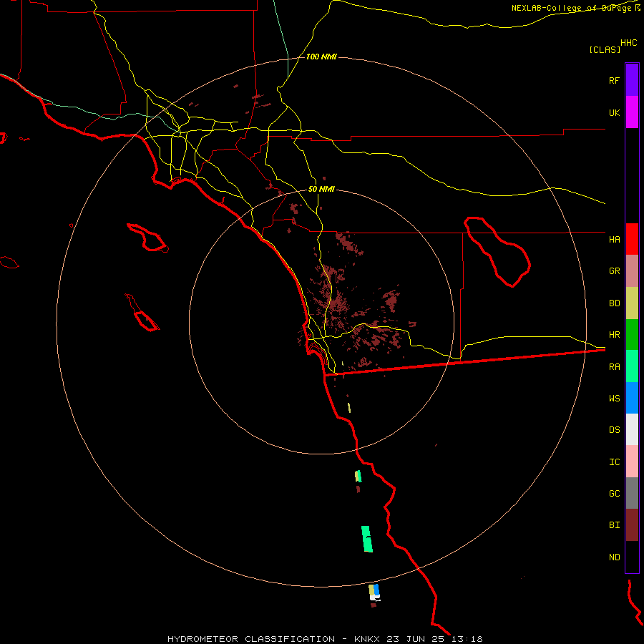Click the RA legend label

coord(614,367)
